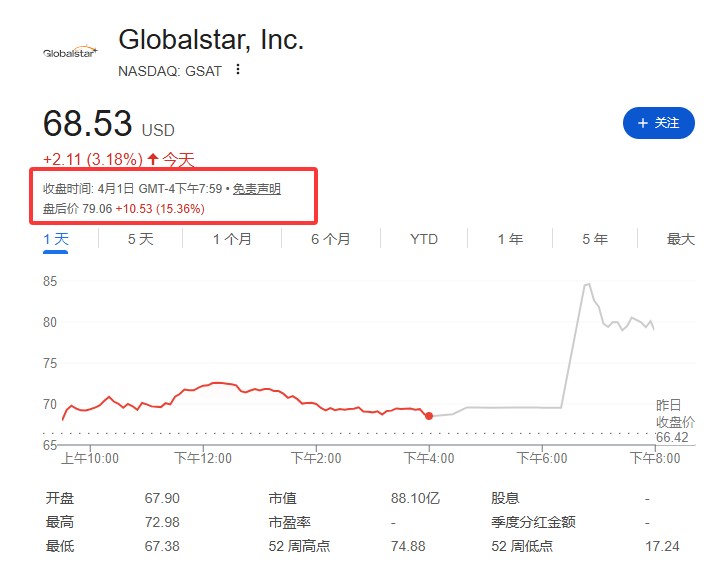The width and height of the screenshot is (707, 570).
Task: Open the 免责声明 disclaimer link
Action: click(x=257, y=189)
